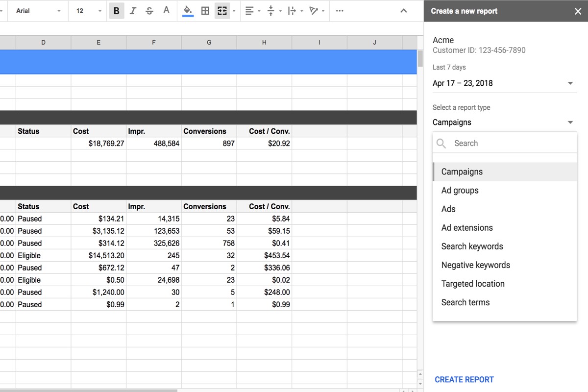Select Negative keywords report type
This screenshot has width=588, height=392.
505,265
